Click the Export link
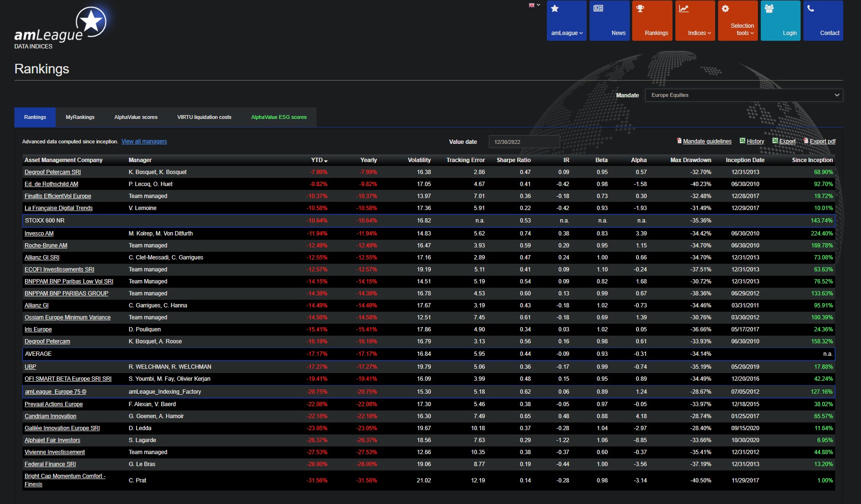The height and width of the screenshot is (504, 861). 787,141
